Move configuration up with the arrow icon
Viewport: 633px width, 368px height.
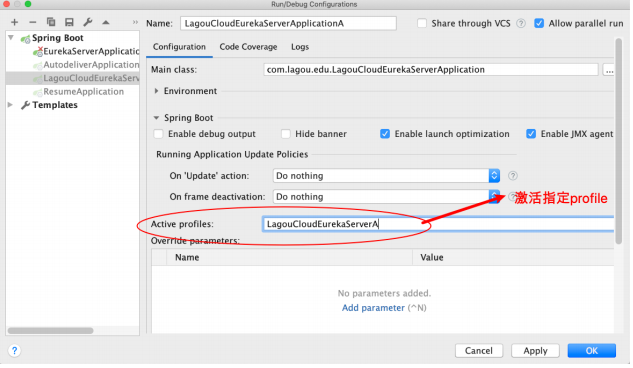pos(106,23)
